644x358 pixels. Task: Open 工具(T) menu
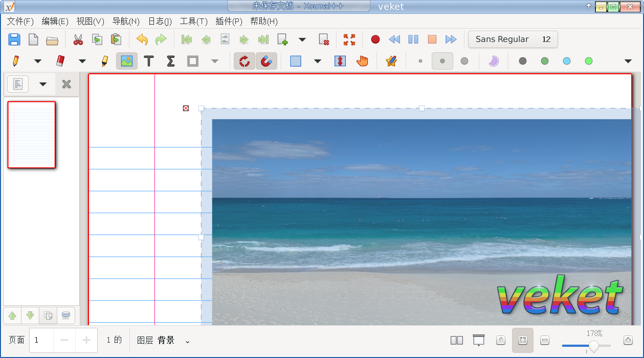coord(193,21)
